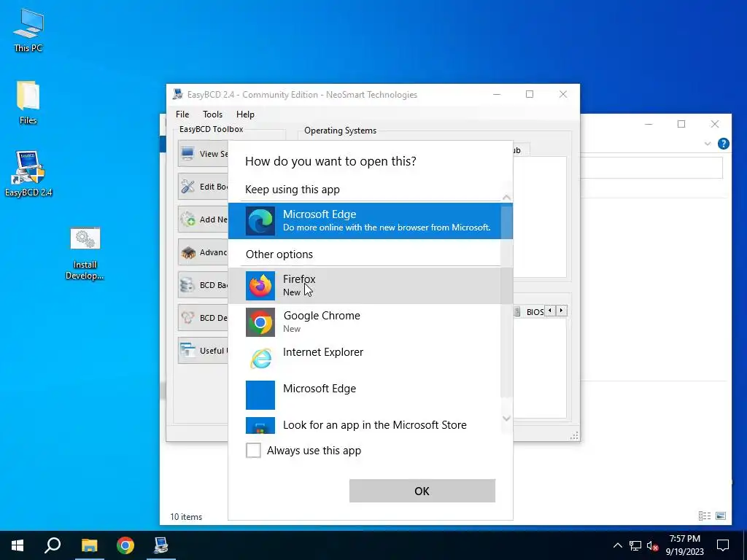Screen dimensions: 747x560
Task: Click the Add New Entry toolbox button
Action: coord(204,219)
